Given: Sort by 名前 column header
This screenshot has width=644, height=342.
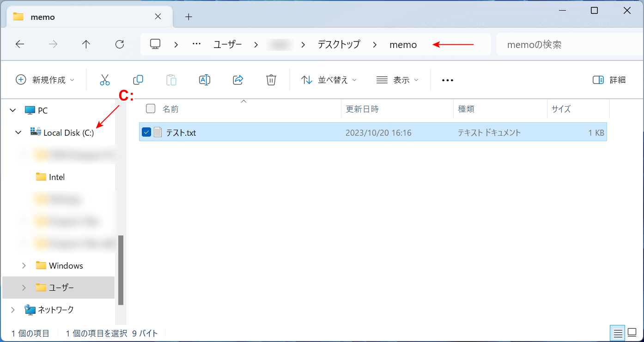Looking at the screenshot, I should [x=170, y=109].
